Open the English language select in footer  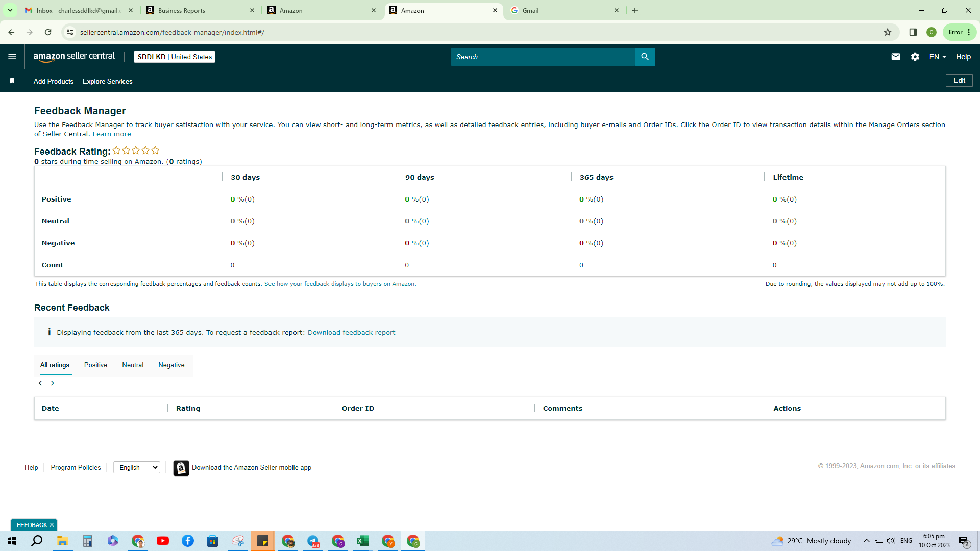[137, 467]
